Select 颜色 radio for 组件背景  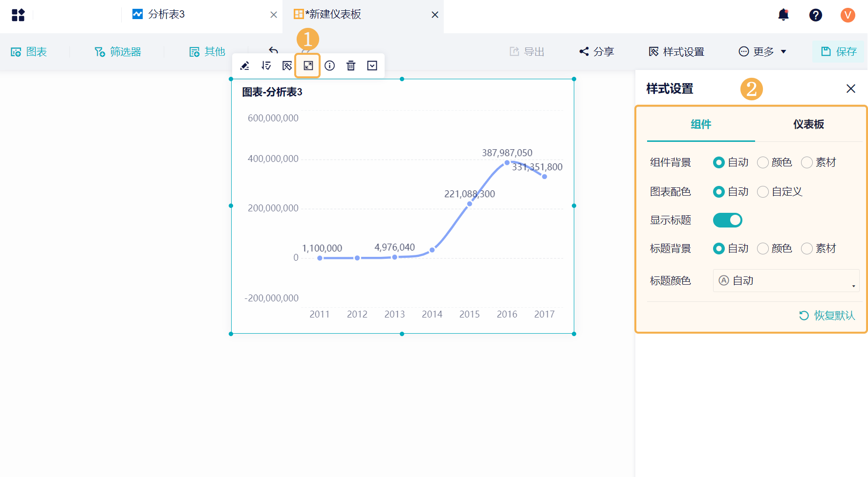pyautogui.click(x=775, y=162)
